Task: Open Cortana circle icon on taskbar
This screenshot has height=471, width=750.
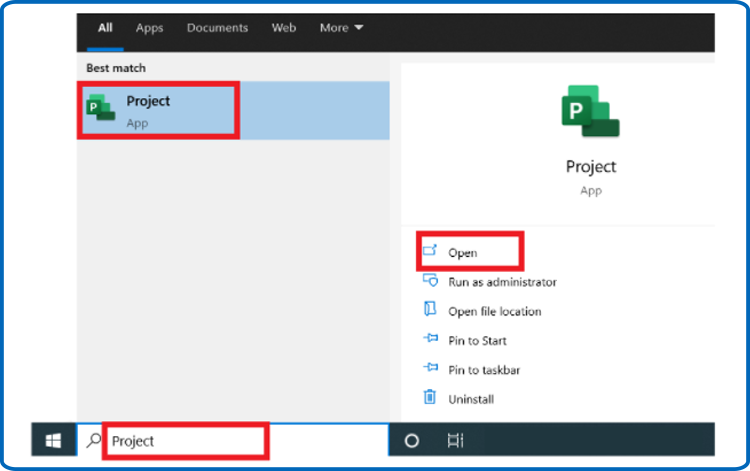Action: tap(411, 440)
